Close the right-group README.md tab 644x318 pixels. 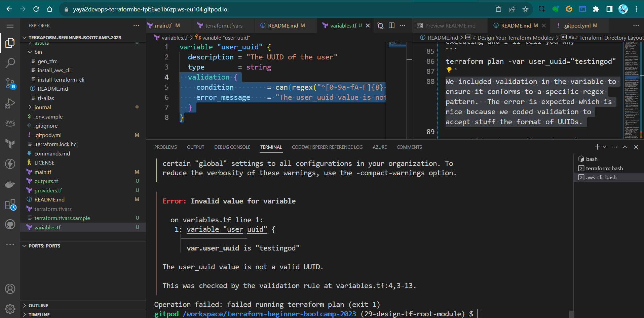[544, 26]
